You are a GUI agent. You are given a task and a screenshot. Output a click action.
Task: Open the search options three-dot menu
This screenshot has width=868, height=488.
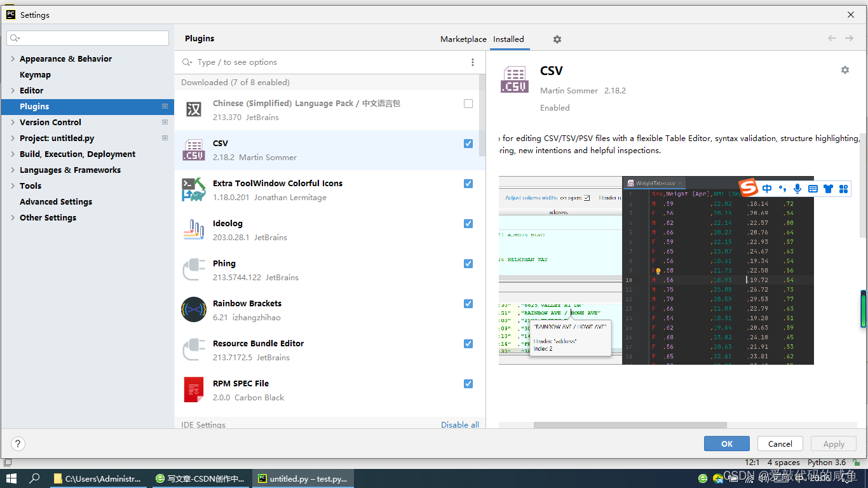coord(473,62)
